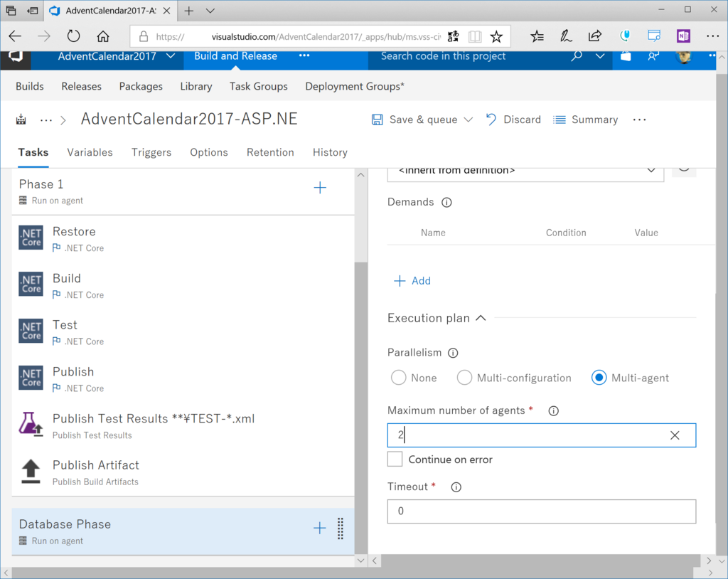Add a task to Phase 1
728x579 pixels.
coord(320,188)
